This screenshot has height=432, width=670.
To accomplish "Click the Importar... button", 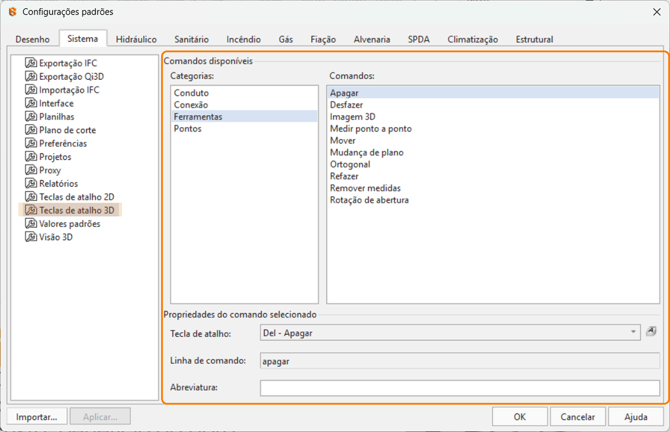I will pyautogui.click(x=37, y=417).
